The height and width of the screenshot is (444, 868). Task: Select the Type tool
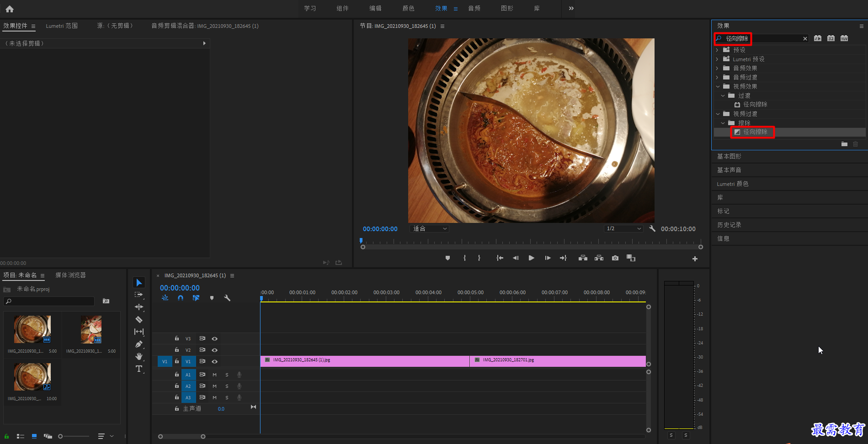[139, 369]
